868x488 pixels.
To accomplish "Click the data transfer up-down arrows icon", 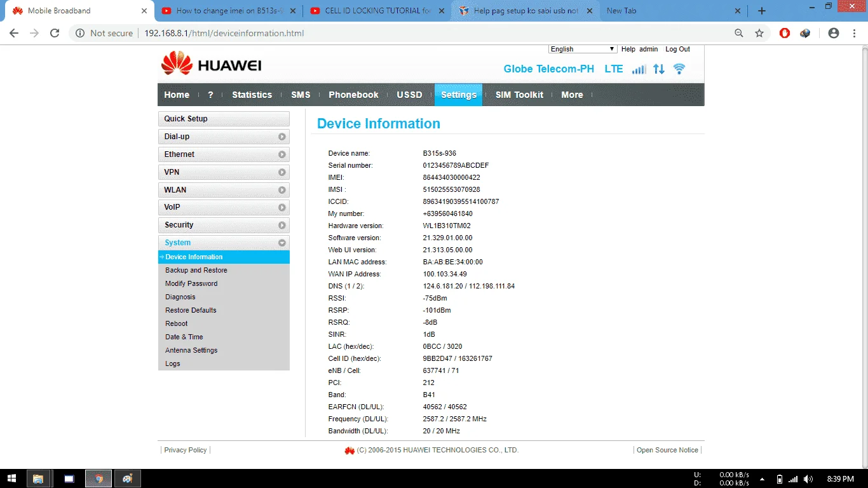I will (659, 69).
